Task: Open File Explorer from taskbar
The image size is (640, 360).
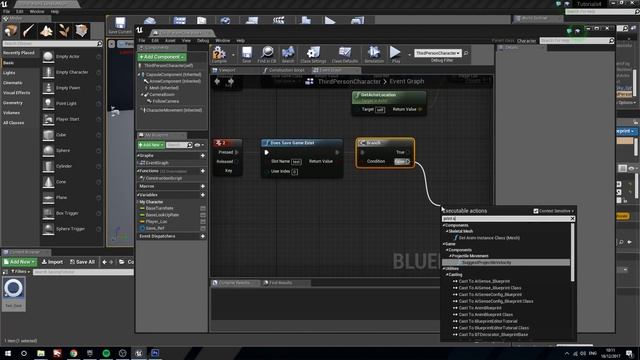Action: (41, 353)
